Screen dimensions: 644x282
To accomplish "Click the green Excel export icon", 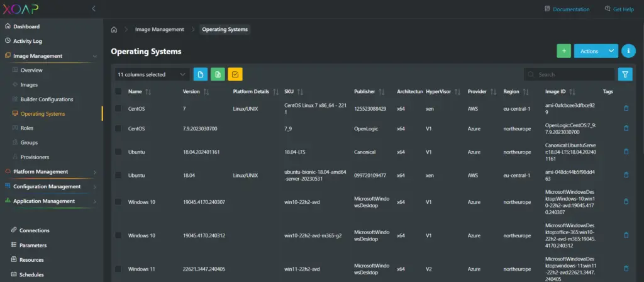I will click(218, 74).
